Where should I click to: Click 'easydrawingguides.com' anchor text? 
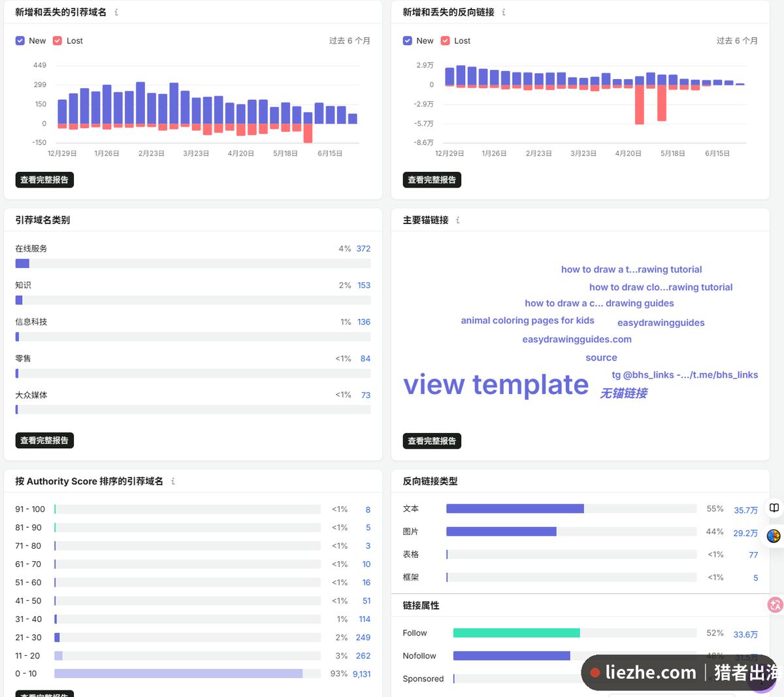(577, 340)
